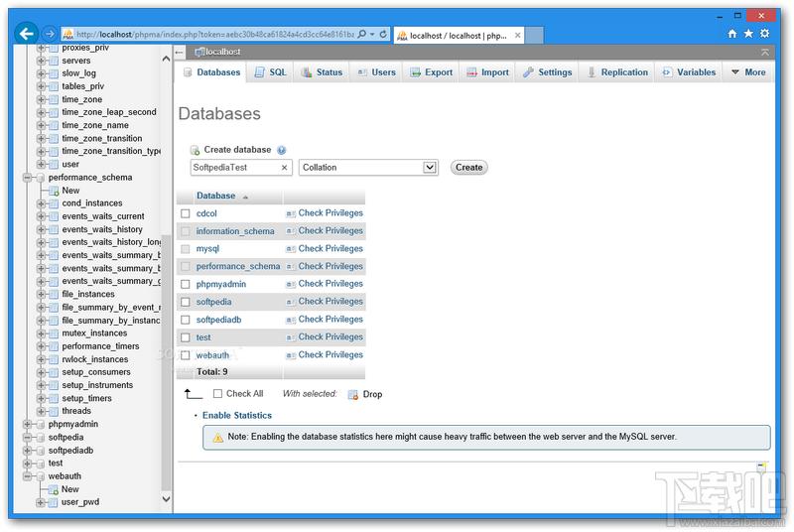Select the webauth database checkbox
Screen dimensions: 794x532
[x=186, y=355]
